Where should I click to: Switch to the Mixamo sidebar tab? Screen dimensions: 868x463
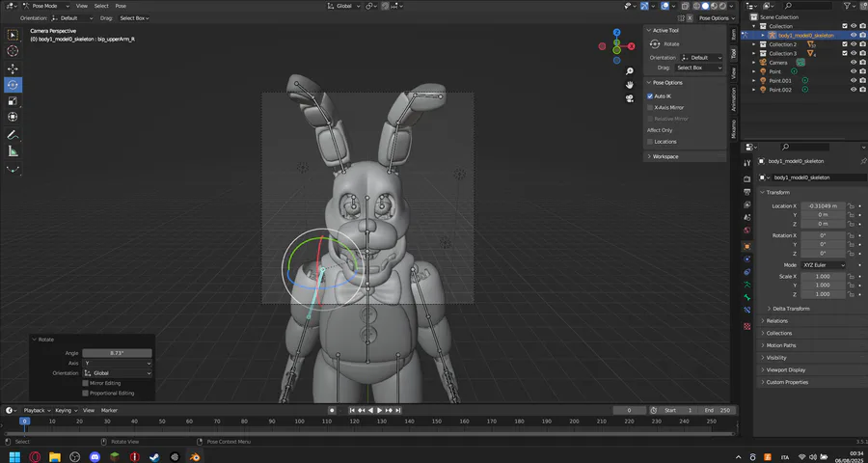[x=734, y=128]
